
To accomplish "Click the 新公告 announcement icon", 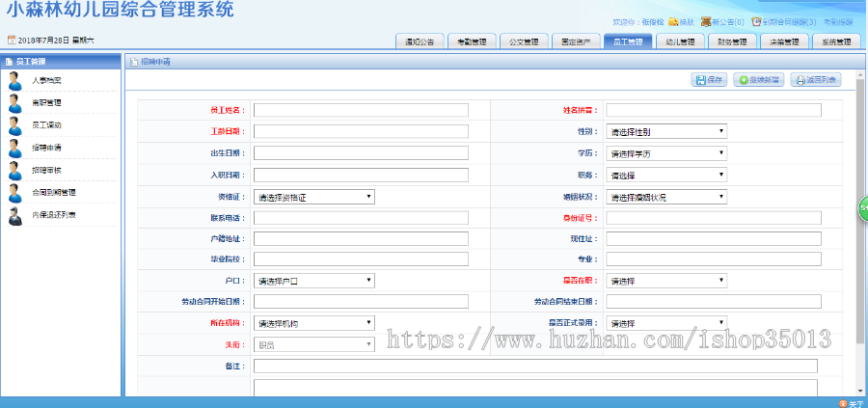I will [705, 22].
